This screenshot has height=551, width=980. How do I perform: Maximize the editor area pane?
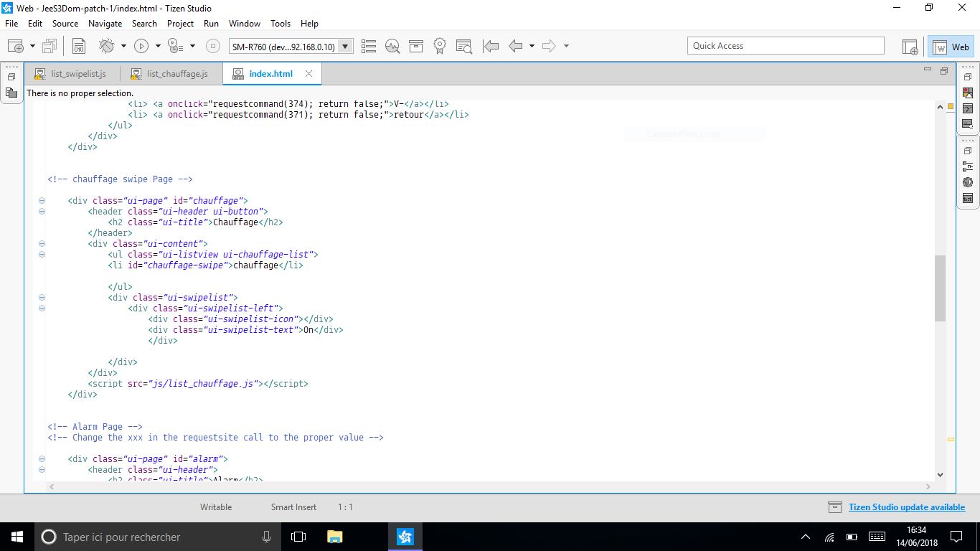pos(944,71)
